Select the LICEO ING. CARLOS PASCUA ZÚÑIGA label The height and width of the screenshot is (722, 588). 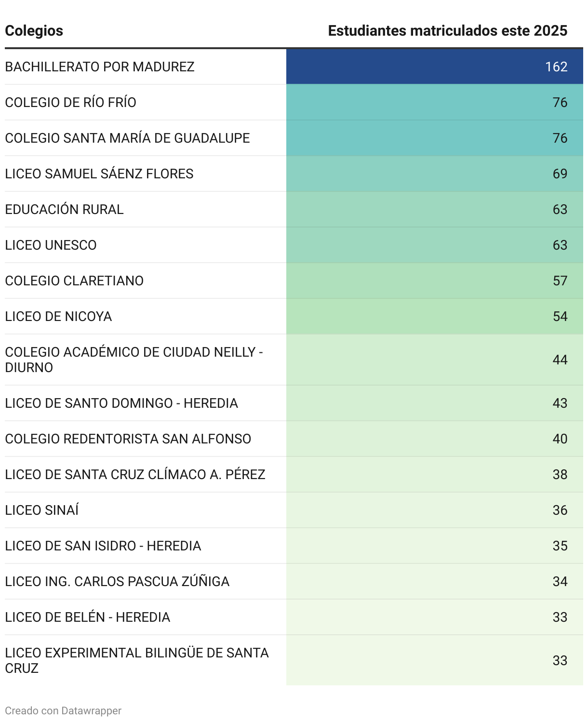[x=117, y=581]
